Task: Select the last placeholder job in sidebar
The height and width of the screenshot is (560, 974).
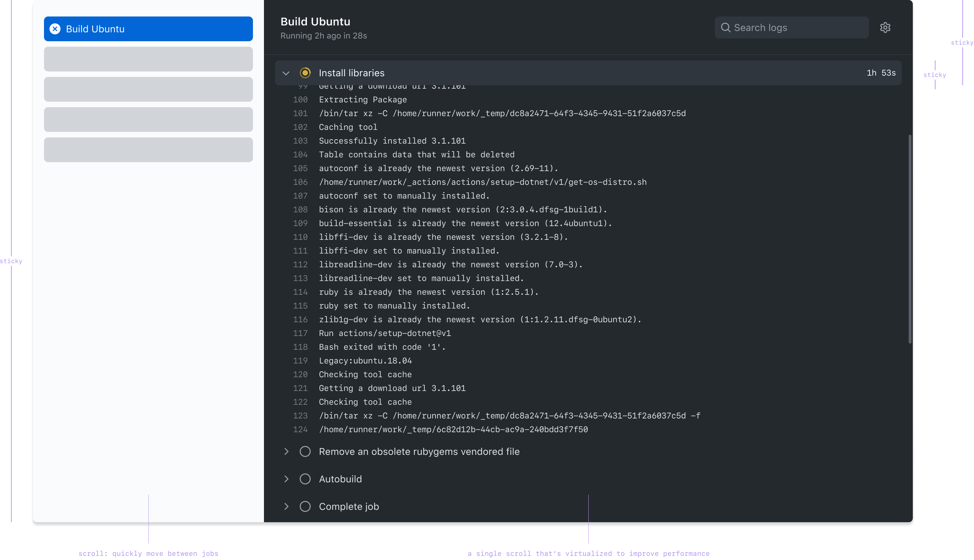Action: point(148,149)
